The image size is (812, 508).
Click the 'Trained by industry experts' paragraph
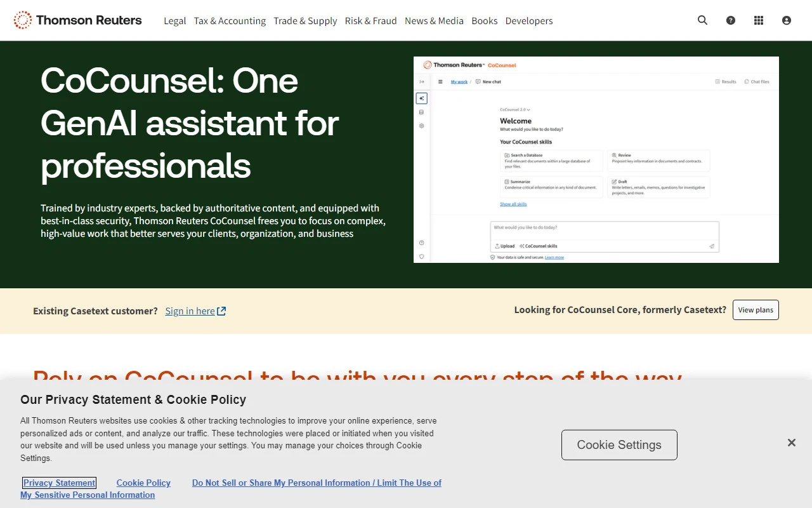tap(213, 221)
